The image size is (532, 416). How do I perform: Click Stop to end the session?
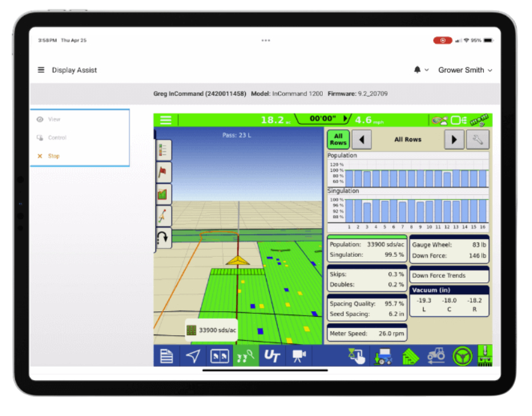[x=54, y=156]
